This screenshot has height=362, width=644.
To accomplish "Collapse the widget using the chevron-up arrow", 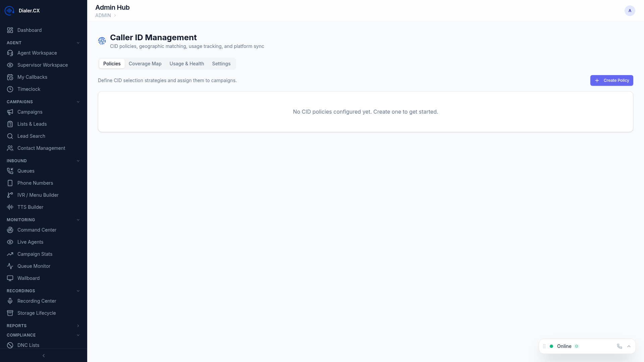I will (x=629, y=346).
